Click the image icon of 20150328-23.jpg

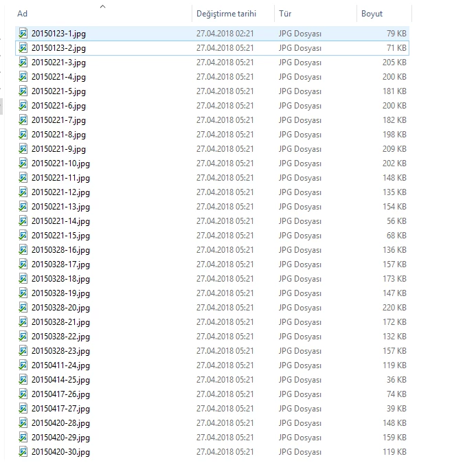pos(23,350)
